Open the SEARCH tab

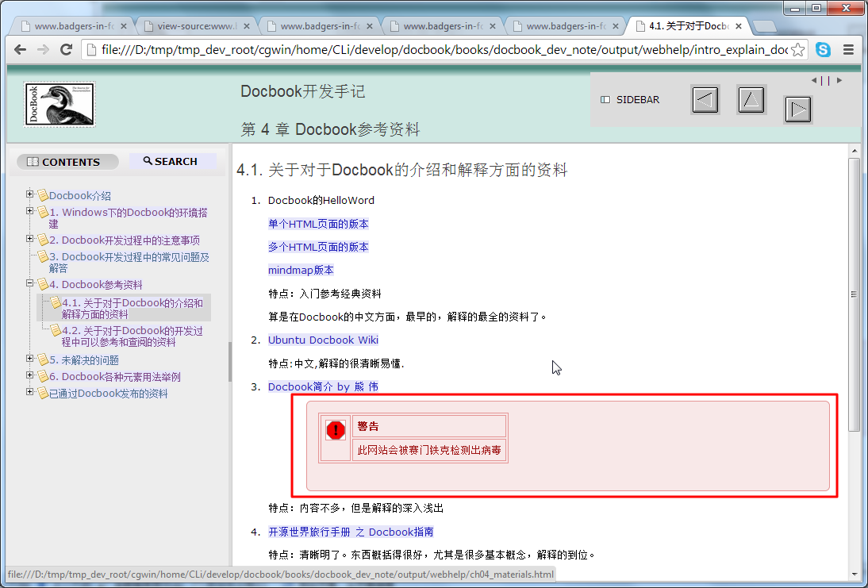[x=172, y=161]
